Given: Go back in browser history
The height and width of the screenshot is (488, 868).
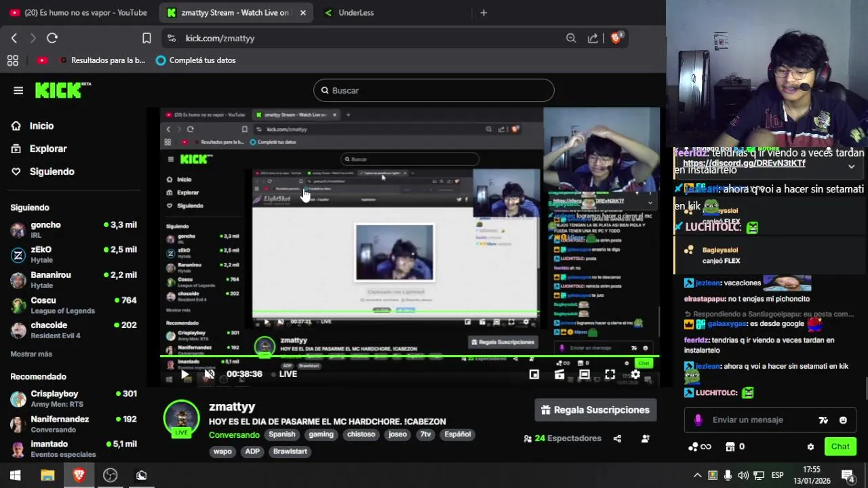Looking at the screenshot, I should point(14,38).
